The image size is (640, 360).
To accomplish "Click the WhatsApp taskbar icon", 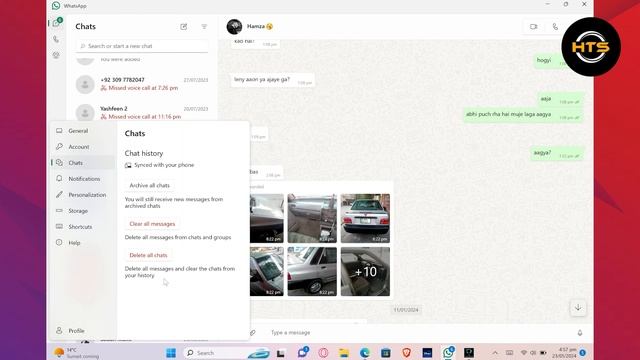I will pos(448,353).
